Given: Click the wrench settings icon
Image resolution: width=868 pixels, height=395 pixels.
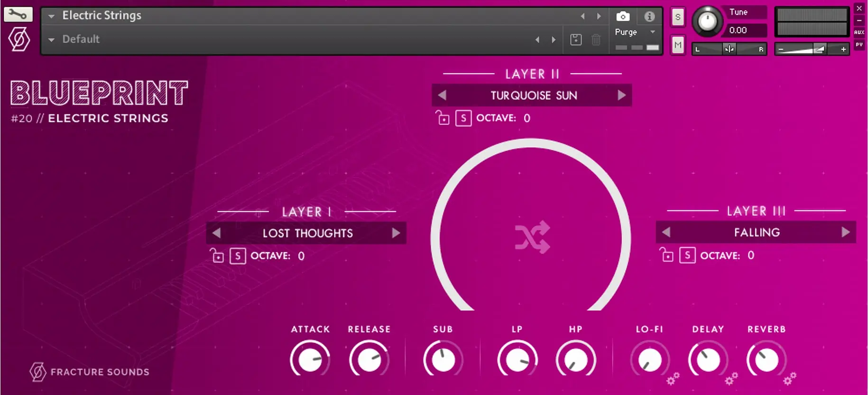Looking at the screenshot, I should click(18, 15).
